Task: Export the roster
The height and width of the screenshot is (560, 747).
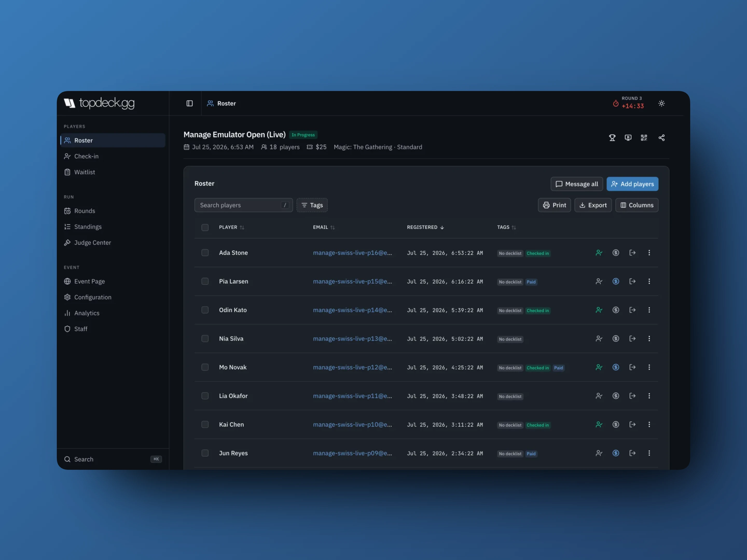Action: [x=593, y=205]
